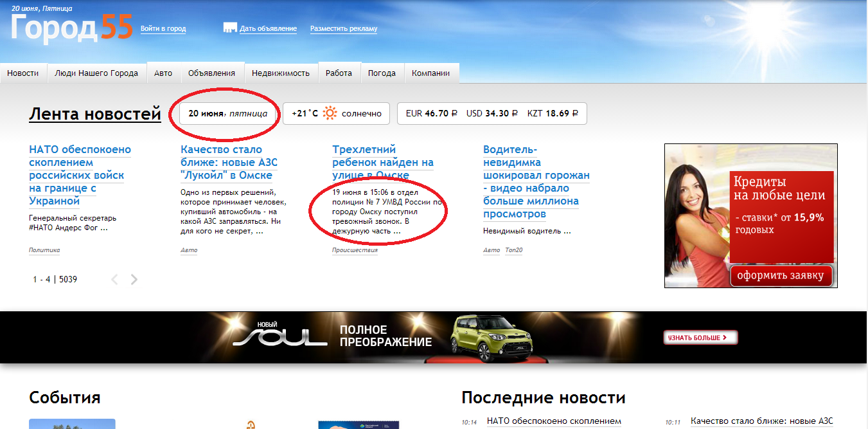Click the Генеральный секретарь #НАТО article snippet
Image resolution: width=868 pixels, height=429 pixels.
click(x=73, y=223)
